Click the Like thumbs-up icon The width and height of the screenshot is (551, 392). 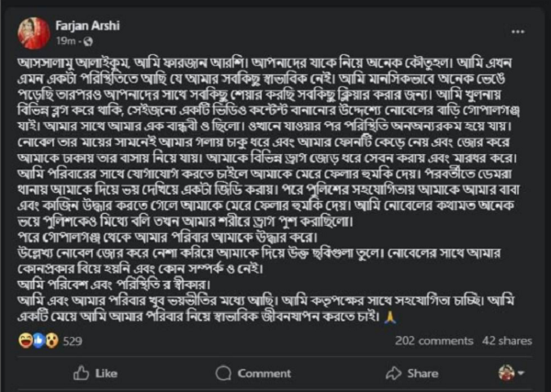(80, 374)
